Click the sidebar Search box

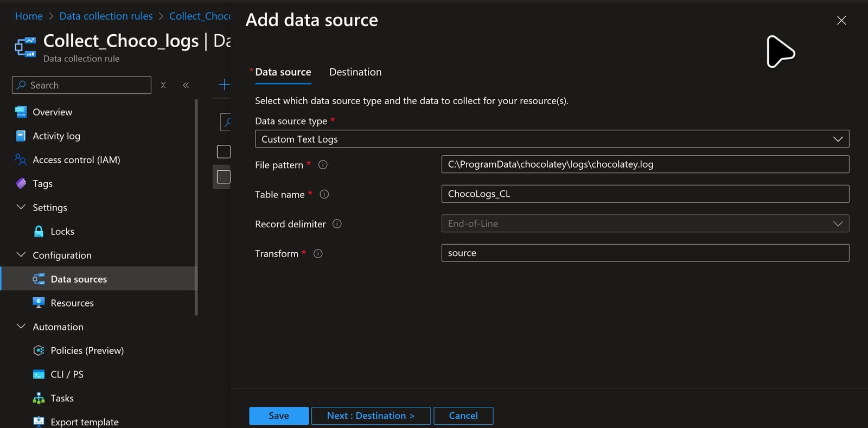click(x=81, y=85)
